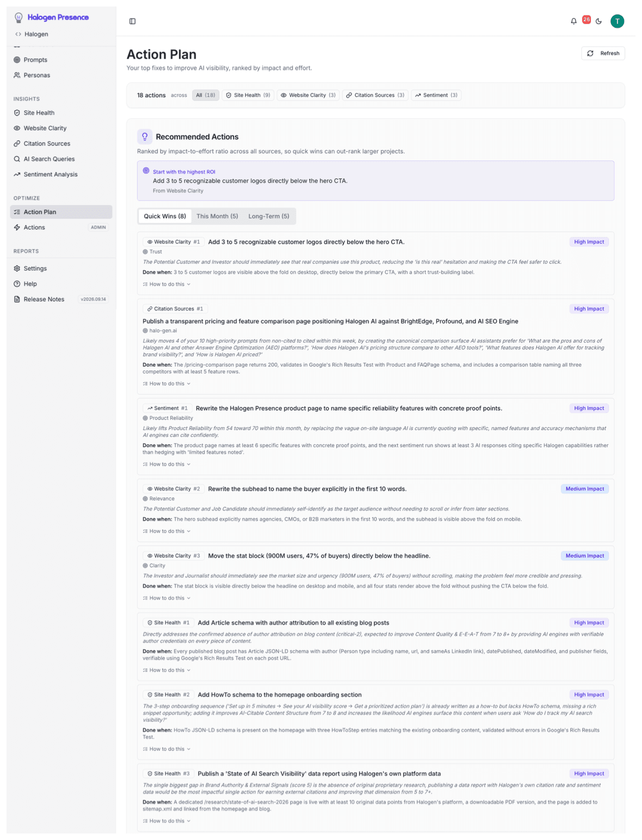Expand How to do this for Article schema

click(166, 670)
